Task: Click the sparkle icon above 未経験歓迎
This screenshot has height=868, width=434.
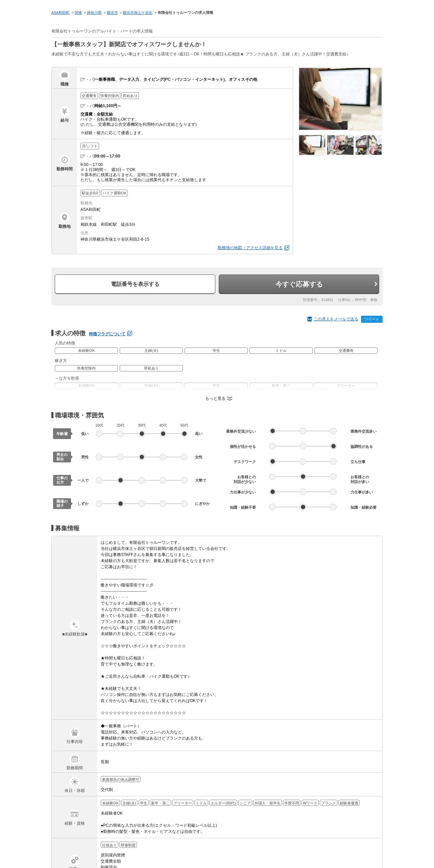Action: coord(74,625)
